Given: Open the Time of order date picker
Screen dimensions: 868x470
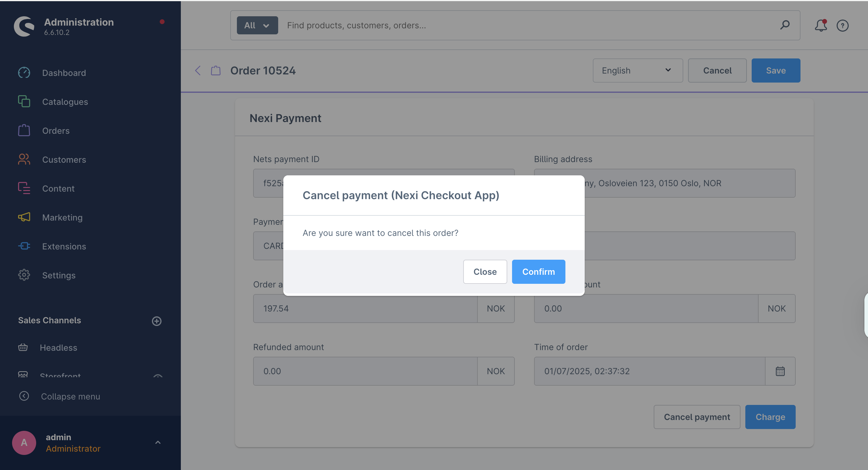Looking at the screenshot, I should pyautogui.click(x=781, y=371).
